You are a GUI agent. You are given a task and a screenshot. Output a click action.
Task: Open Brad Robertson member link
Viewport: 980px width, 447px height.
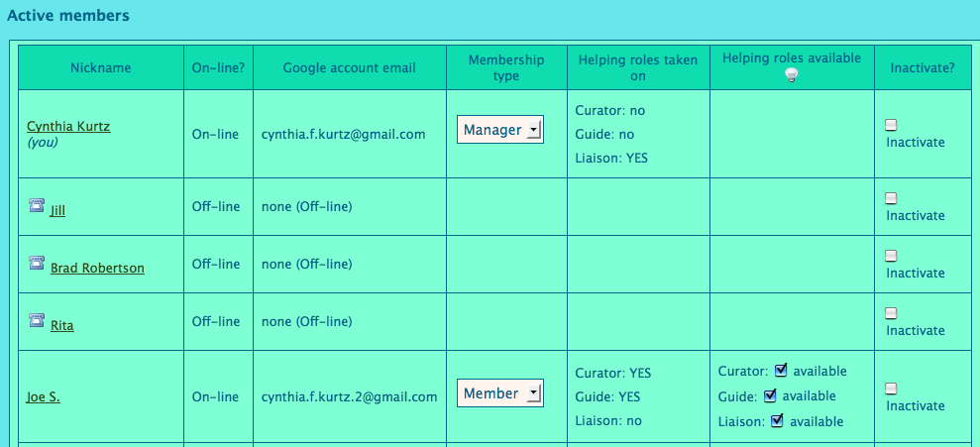click(x=97, y=269)
